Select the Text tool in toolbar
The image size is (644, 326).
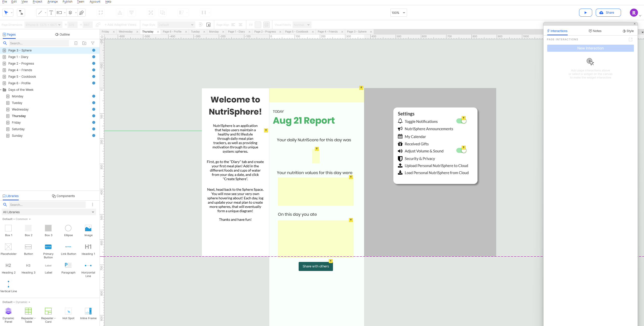point(51,13)
